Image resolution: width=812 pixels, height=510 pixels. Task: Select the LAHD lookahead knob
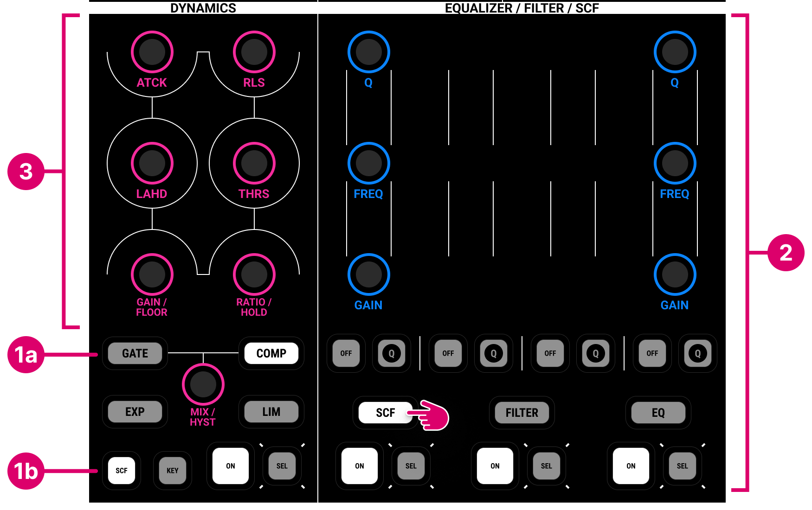pos(152,163)
